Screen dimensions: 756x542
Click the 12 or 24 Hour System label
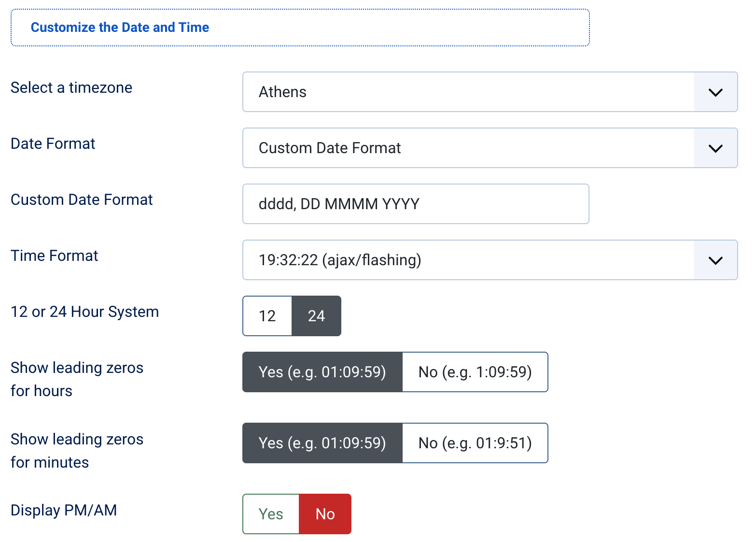84,312
